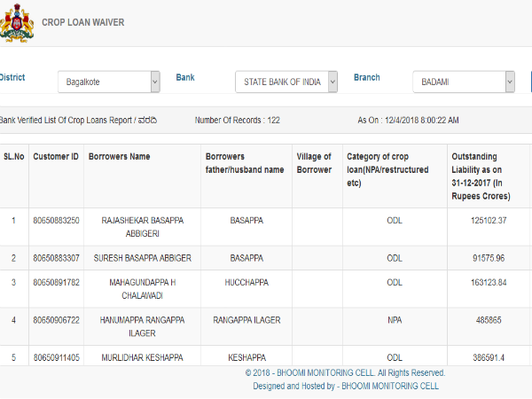Click customer ID 80650891782
The width and height of the screenshot is (532, 399).
click(57, 282)
